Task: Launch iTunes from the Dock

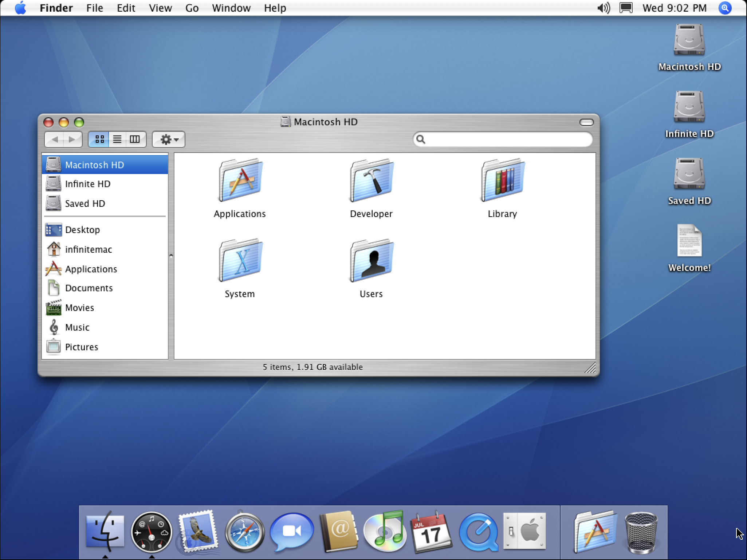Action: (x=385, y=532)
